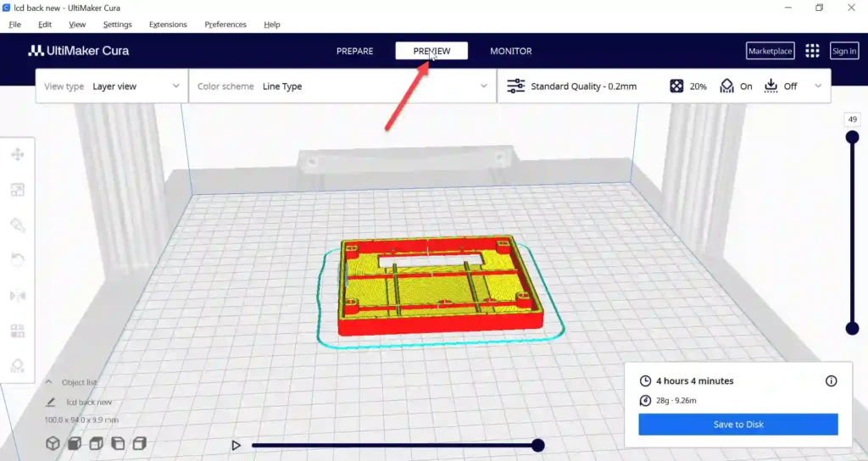Screen dimensions: 868x461
Task: Collapse the Object list chevron
Action: [x=48, y=382]
